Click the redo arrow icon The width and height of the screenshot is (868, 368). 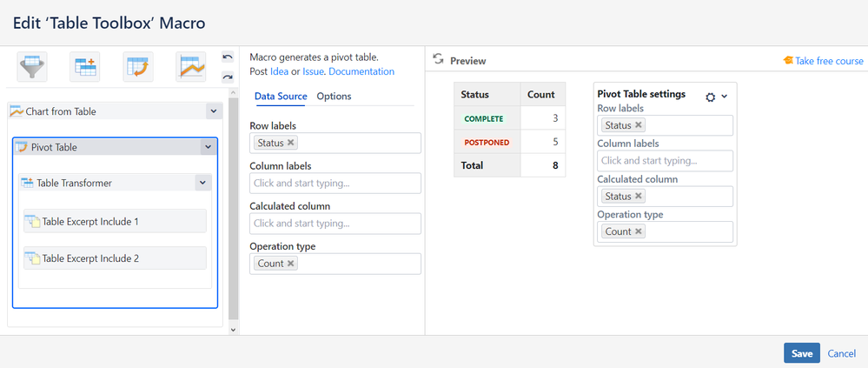(x=228, y=77)
